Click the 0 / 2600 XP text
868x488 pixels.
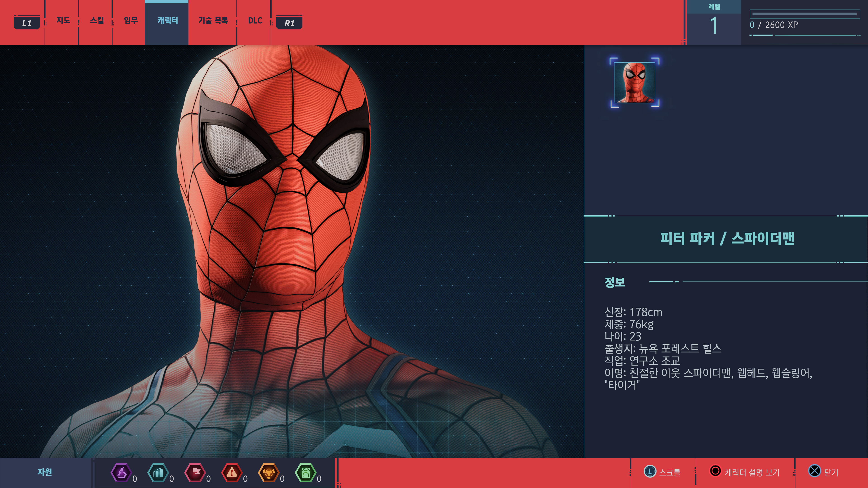(774, 25)
